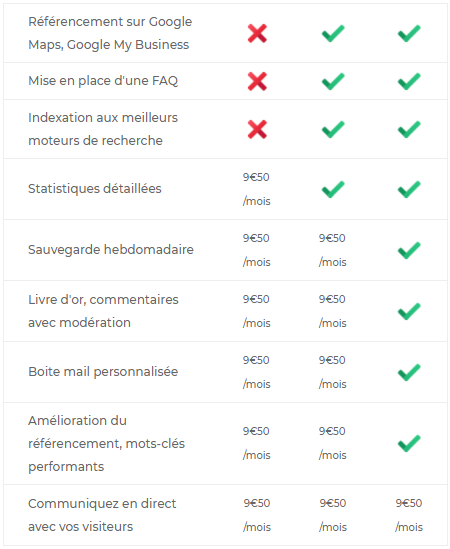Click green check in Livre d'or row
The width and height of the screenshot is (450, 549).
pos(409,311)
